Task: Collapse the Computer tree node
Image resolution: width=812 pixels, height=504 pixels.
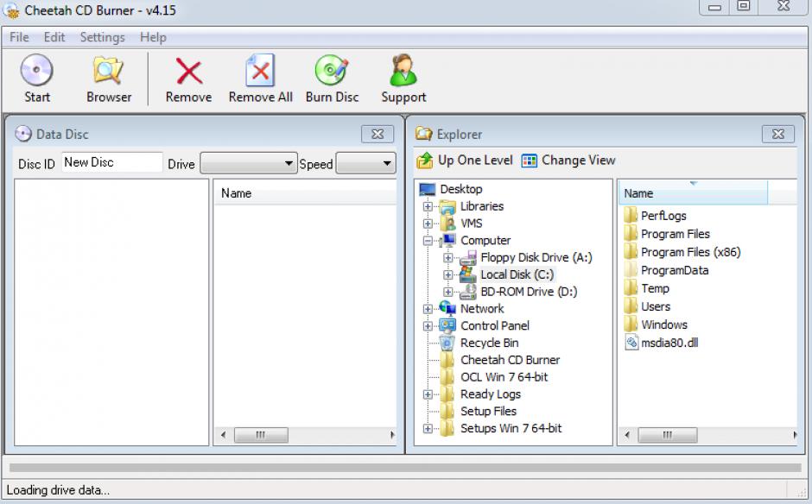Action: pyautogui.click(x=428, y=241)
